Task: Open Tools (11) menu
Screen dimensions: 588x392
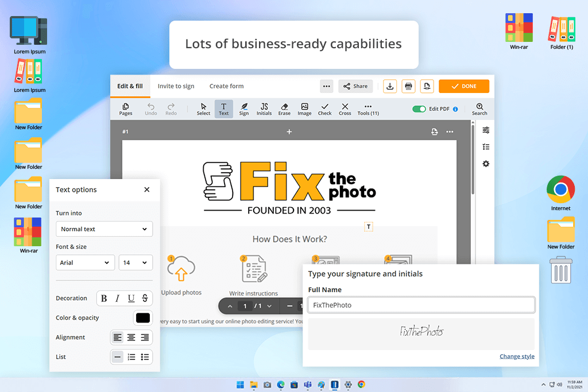Action: [368, 109]
